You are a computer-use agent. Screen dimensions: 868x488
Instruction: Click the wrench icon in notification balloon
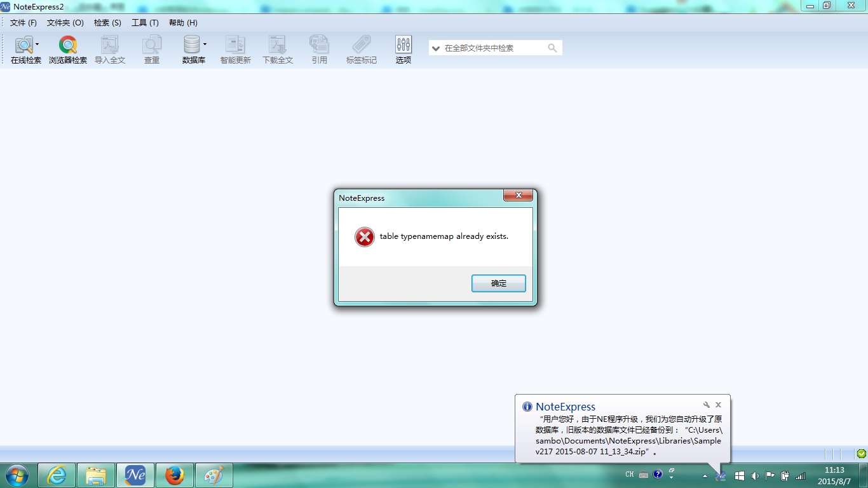(706, 405)
